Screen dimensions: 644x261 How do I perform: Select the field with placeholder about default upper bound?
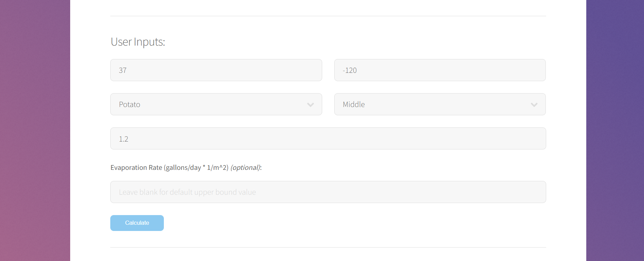328,192
